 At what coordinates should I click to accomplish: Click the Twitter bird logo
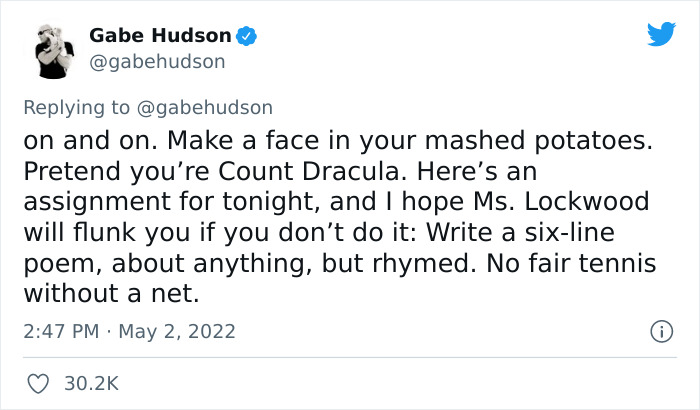[x=660, y=35]
